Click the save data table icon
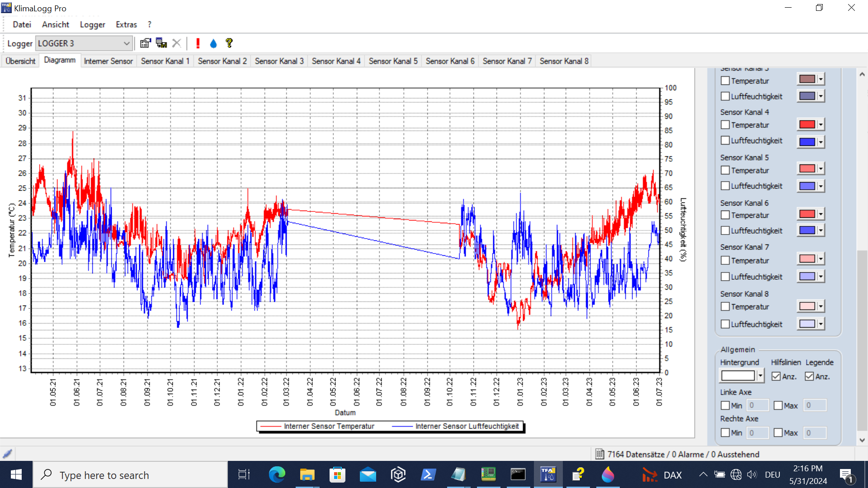 tap(161, 43)
